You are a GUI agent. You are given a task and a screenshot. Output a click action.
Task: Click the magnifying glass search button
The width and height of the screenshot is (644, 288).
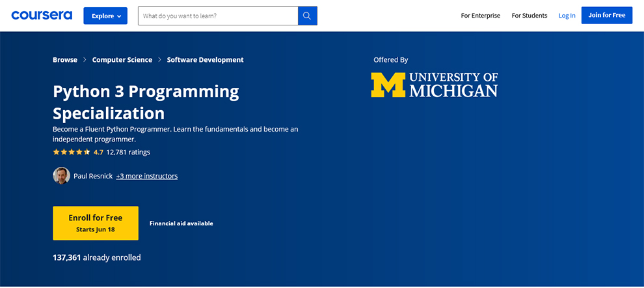pos(307,16)
